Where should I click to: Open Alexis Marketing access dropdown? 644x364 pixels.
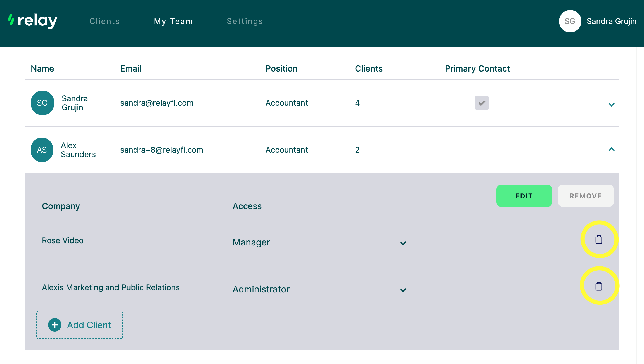[319, 289]
